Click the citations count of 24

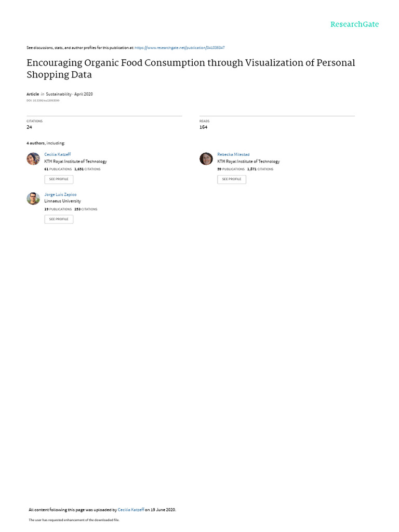coord(29,127)
